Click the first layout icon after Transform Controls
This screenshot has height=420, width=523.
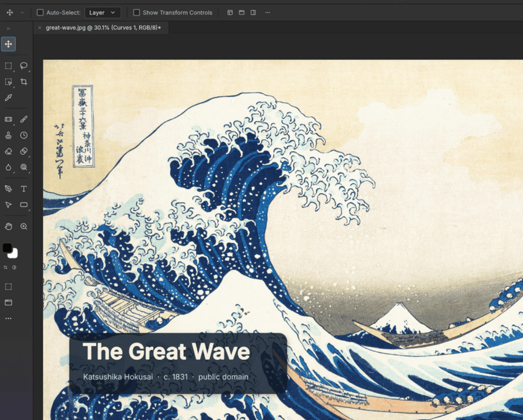pyautogui.click(x=230, y=13)
